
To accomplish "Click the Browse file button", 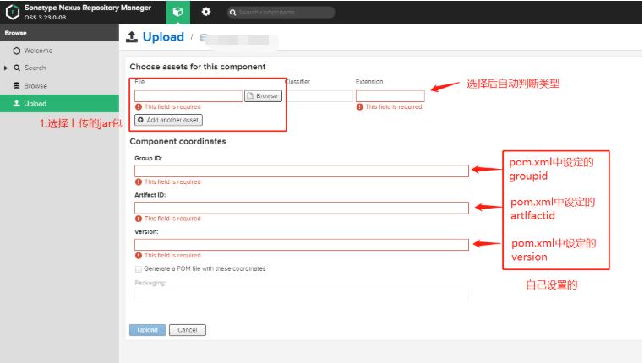I will (x=263, y=96).
